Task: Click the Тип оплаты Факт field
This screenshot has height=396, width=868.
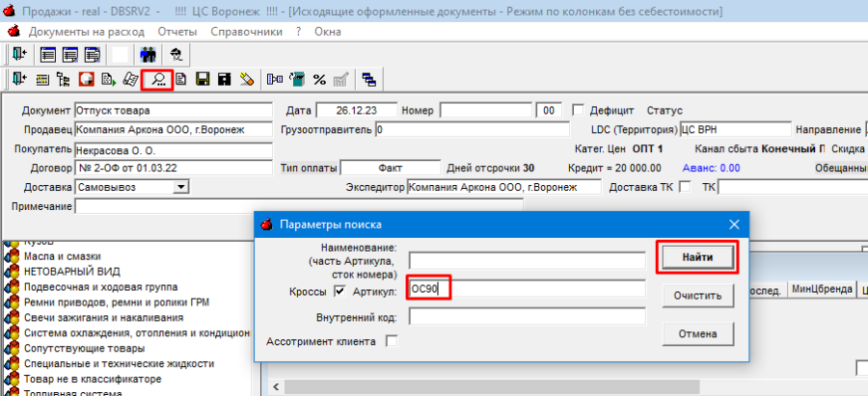Action: (x=391, y=168)
